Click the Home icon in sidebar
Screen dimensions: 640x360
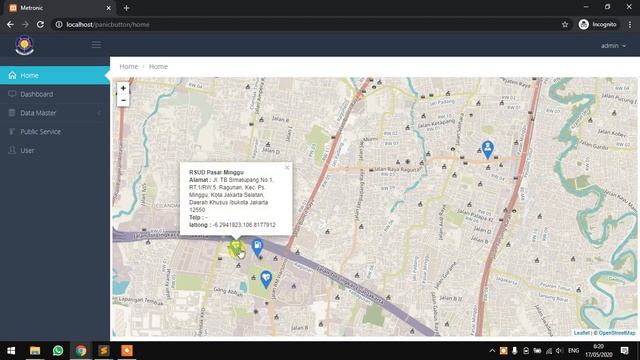[12, 75]
